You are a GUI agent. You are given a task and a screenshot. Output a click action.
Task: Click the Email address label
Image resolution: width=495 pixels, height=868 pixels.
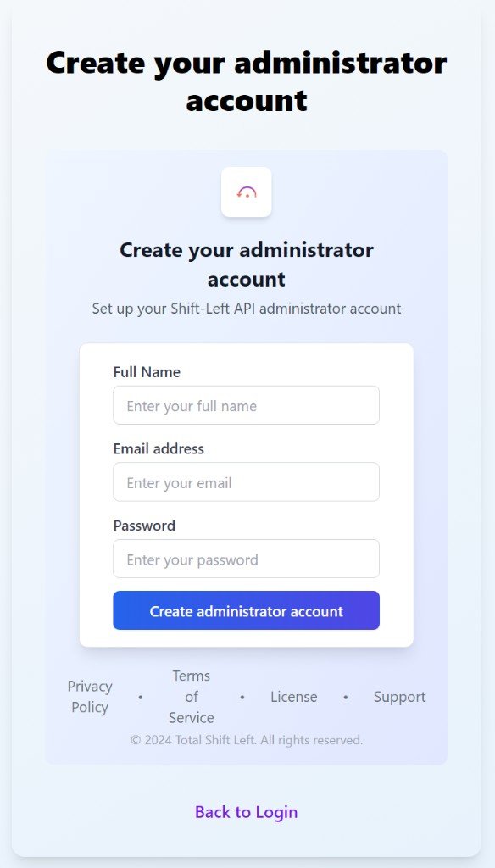[x=159, y=448]
